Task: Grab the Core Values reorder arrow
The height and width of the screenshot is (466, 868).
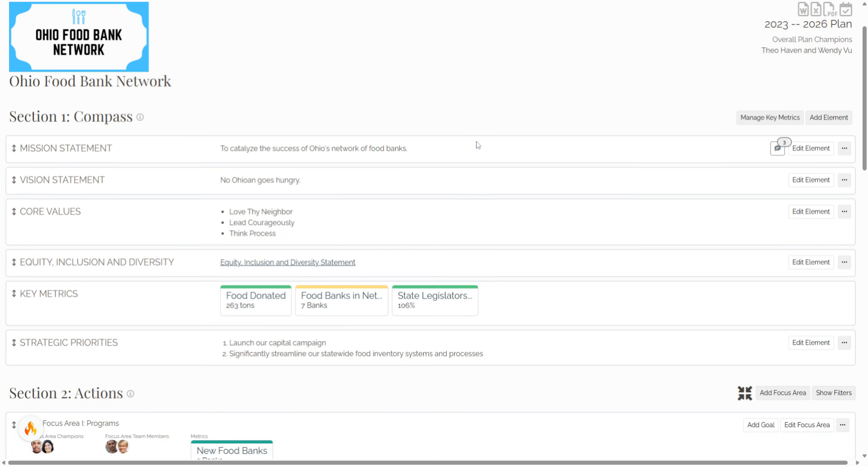Action: pos(14,212)
